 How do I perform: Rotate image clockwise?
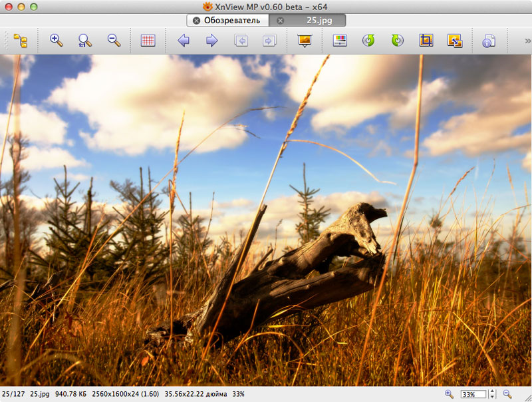click(x=397, y=41)
